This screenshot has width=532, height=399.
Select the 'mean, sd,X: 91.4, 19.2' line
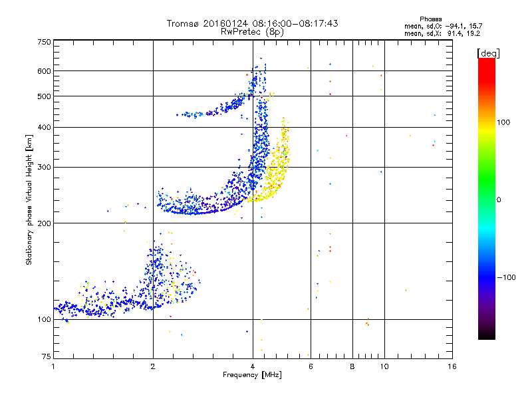(x=442, y=33)
